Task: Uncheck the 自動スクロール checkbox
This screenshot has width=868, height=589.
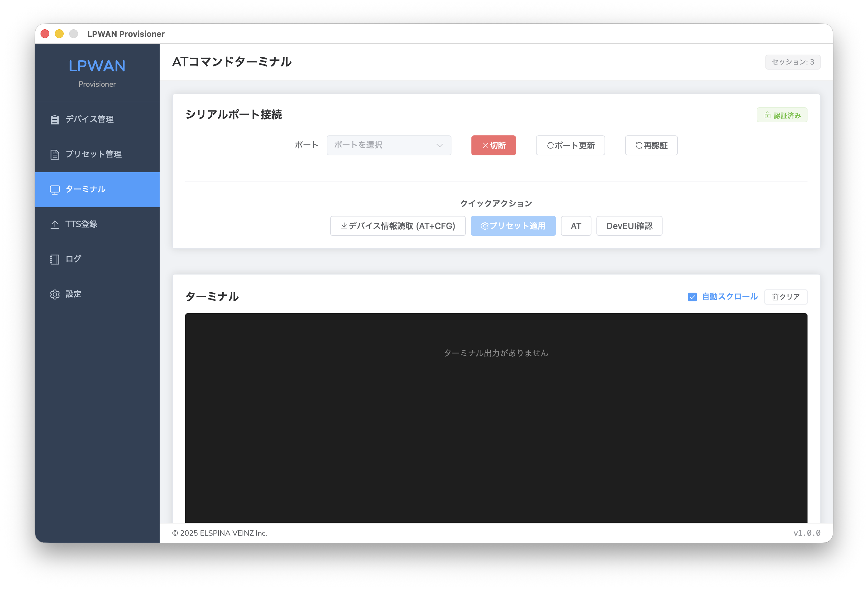Action: (x=692, y=297)
